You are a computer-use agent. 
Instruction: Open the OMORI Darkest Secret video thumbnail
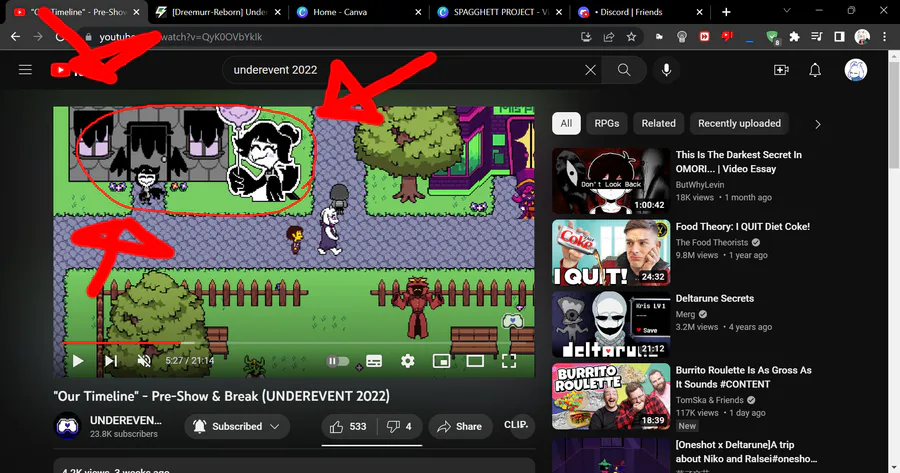tap(611, 181)
